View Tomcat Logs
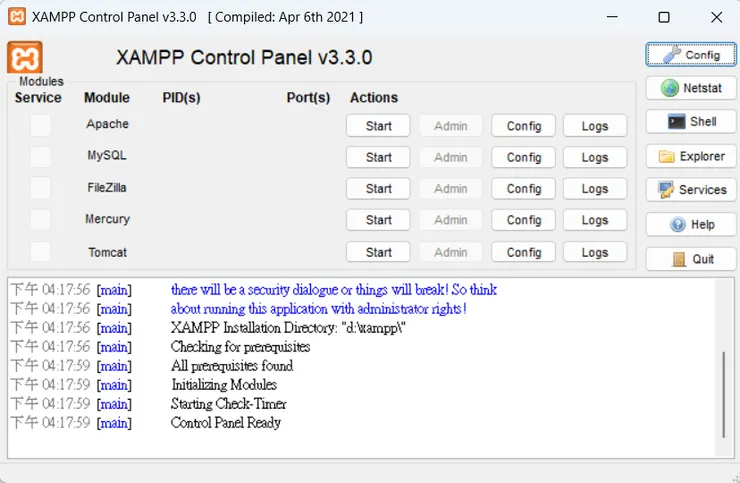 [595, 252]
